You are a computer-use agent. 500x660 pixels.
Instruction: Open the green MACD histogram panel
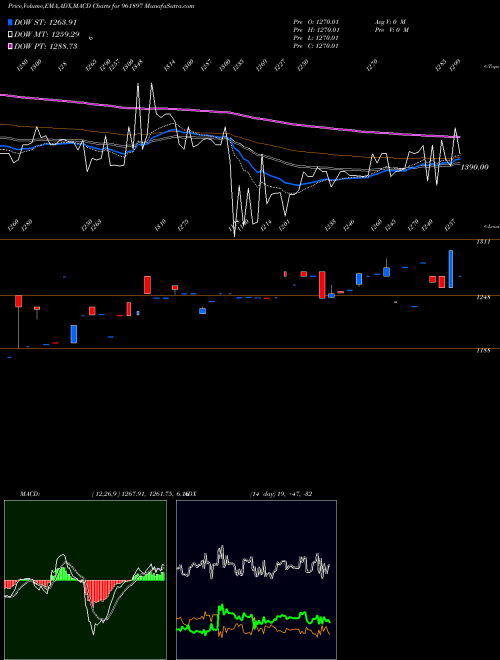[85, 580]
